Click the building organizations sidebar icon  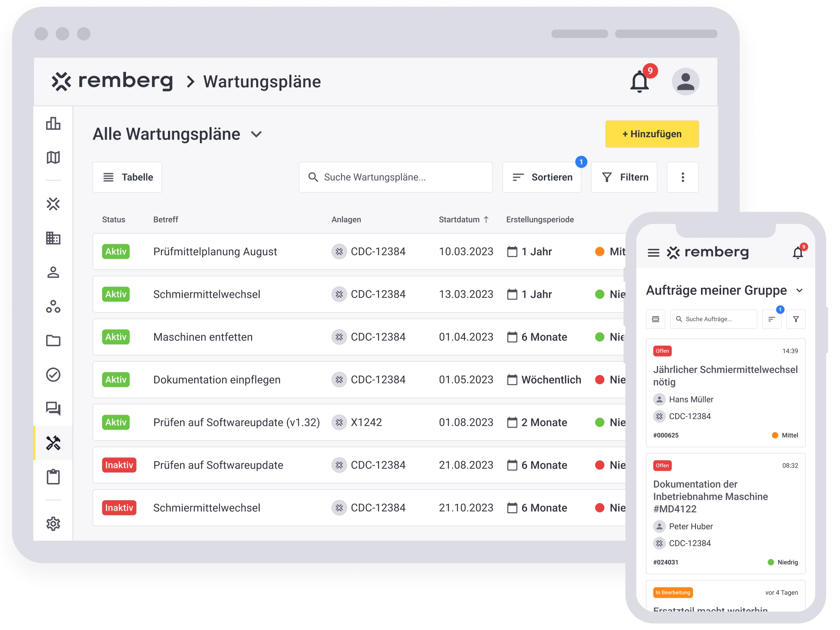[x=53, y=238]
